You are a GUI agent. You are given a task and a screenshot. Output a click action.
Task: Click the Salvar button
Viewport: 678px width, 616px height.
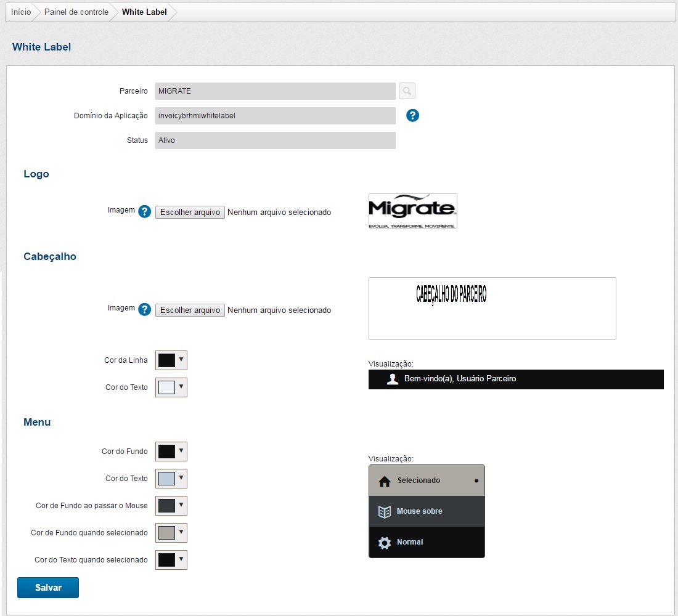tap(48, 588)
